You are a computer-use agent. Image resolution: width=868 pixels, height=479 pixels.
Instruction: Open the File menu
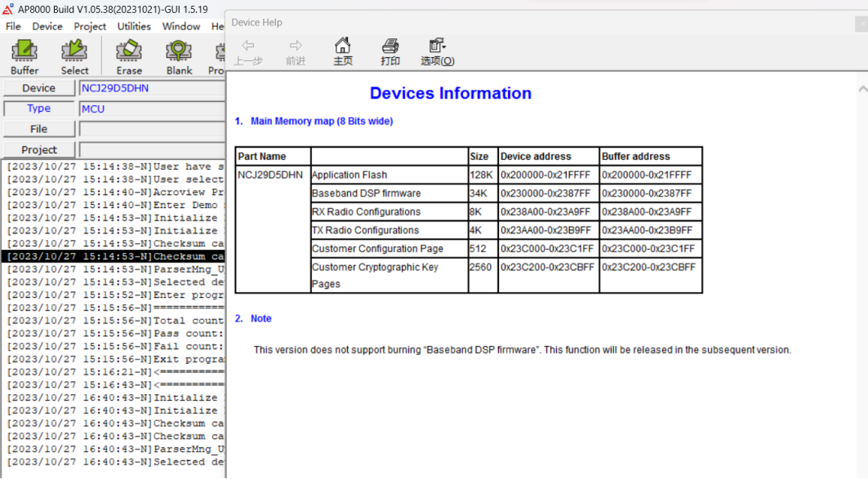point(13,27)
